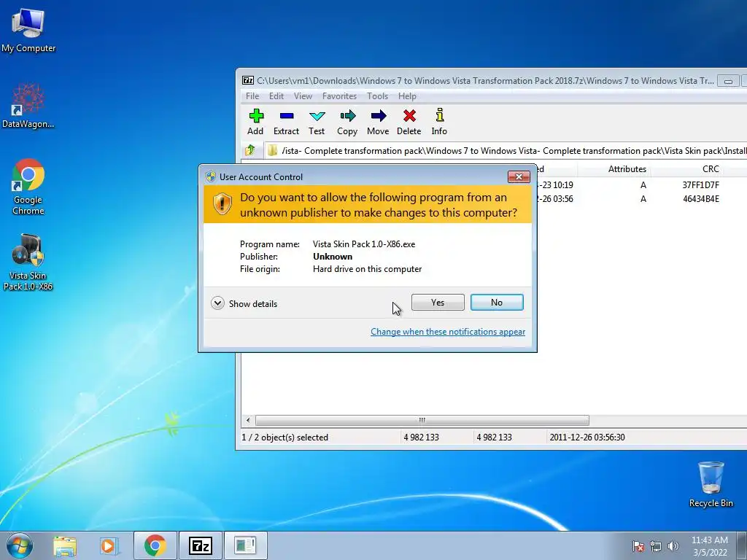Viewport: 747px width, 560px height.
Task: Select the Recycle Bin icon
Action: pyautogui.click(x=711, y=484)
